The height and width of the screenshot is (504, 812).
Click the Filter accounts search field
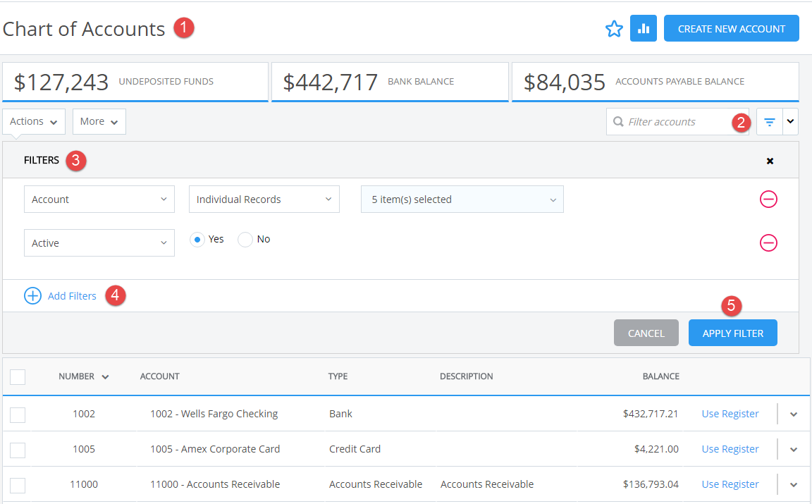coord(677,122)
